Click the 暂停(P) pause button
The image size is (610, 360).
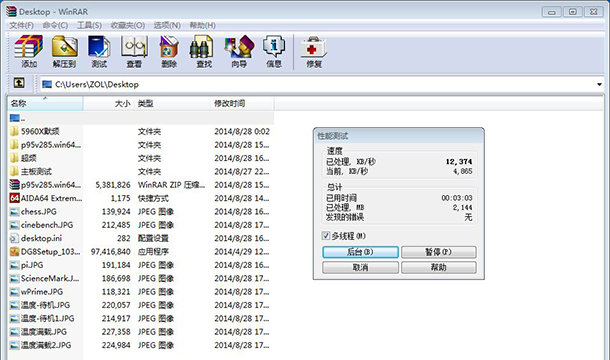(438, 252)
